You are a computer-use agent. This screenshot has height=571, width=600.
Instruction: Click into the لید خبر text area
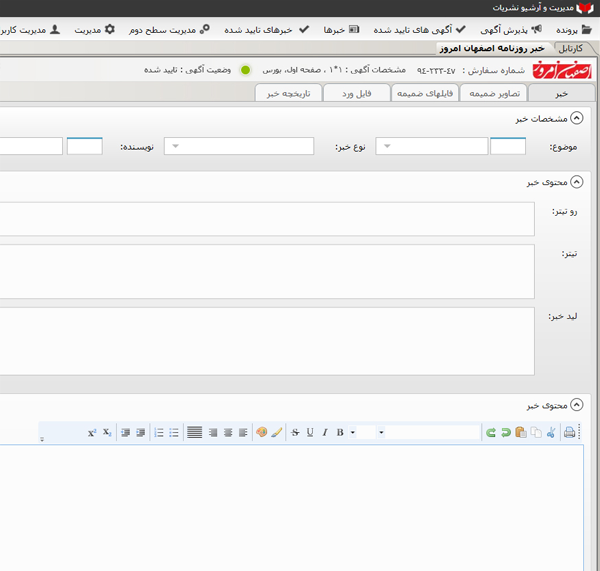[x=267, y=341]
